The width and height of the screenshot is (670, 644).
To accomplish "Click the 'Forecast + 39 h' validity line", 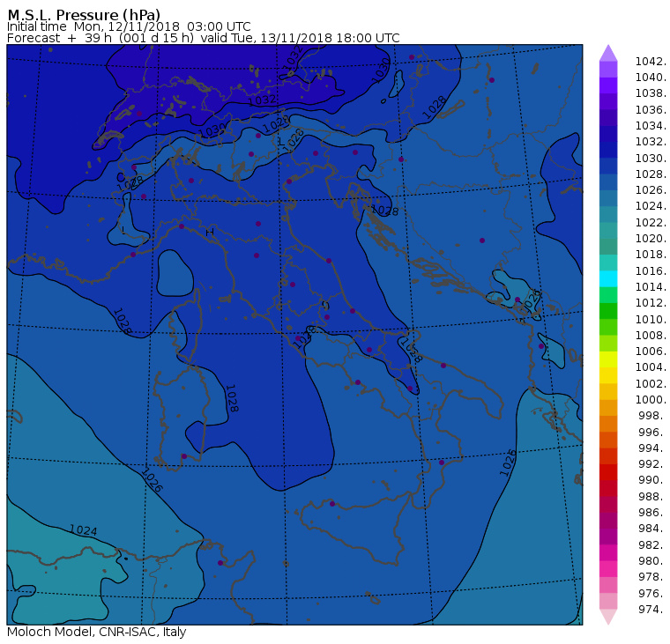I will (x=204, y=38).
